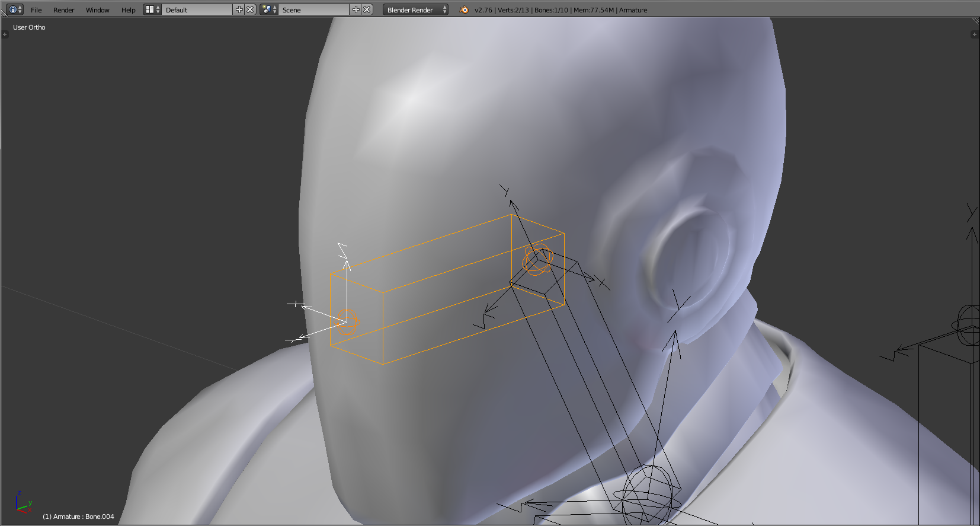Click the Armature : Bone.004 object label
980x526 pixels.
coord(78,517)
